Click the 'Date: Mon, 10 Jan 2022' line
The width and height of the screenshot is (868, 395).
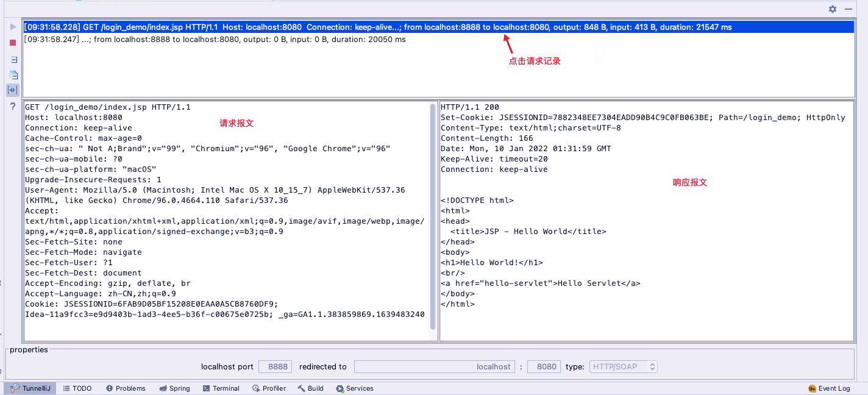coord(526,149)
